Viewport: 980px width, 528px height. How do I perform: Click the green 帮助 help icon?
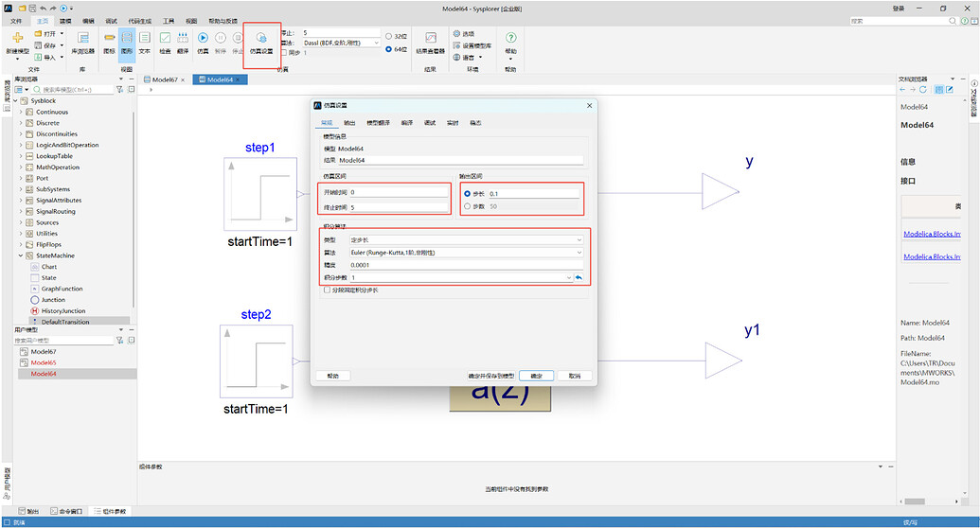tap(510, 43)
